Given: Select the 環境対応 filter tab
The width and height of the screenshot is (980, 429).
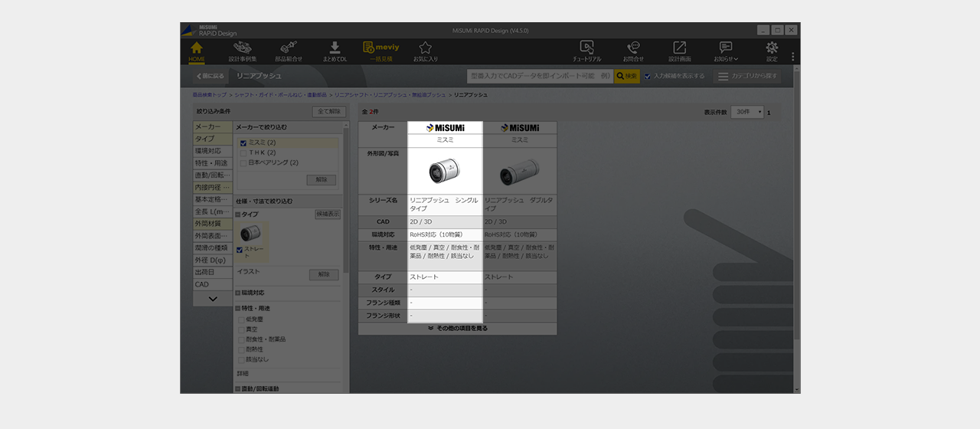Looking at the screenshot, I should 212,151.
